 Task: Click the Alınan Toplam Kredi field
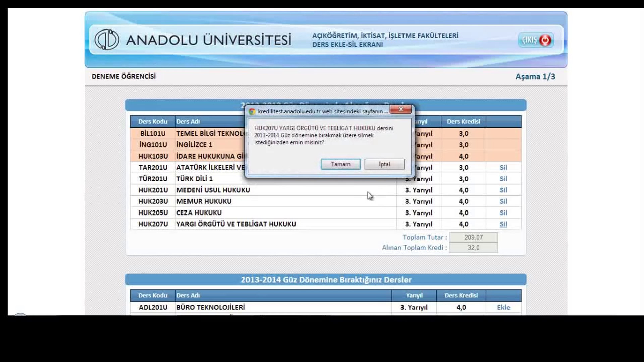(473, 248)
